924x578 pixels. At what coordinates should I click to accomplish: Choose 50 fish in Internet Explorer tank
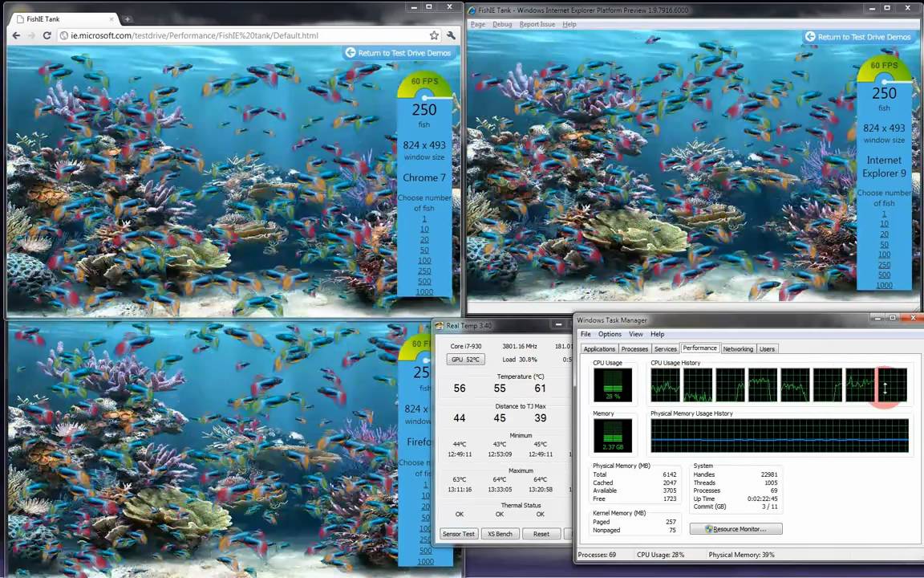click(x=884, y=245)
